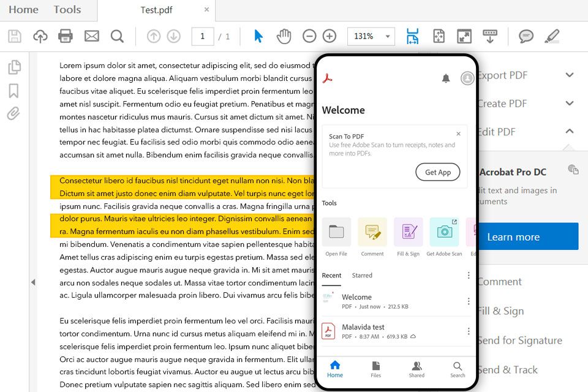The width and height of the screenshot is (588, 392).
Task: Open the Find magnifier tool
Action: coord(117,36)
